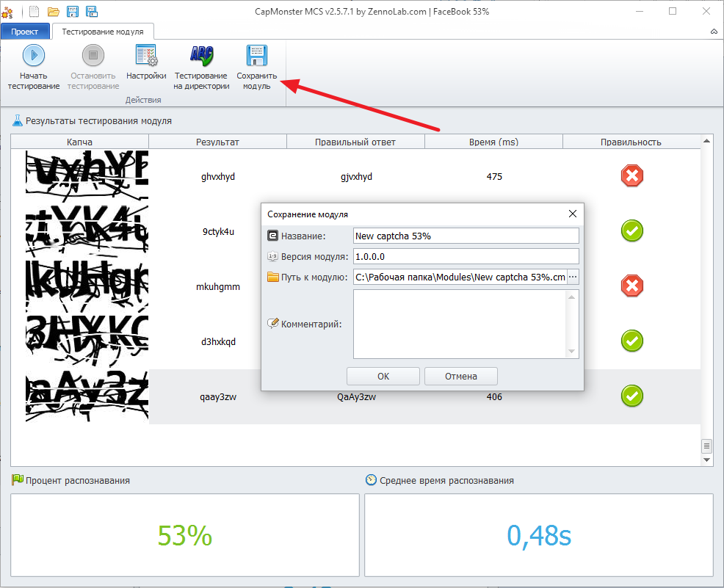Click inside the Комментарий text area
The height and width of the screenshot is (588, 724).
tap(460, 324)
